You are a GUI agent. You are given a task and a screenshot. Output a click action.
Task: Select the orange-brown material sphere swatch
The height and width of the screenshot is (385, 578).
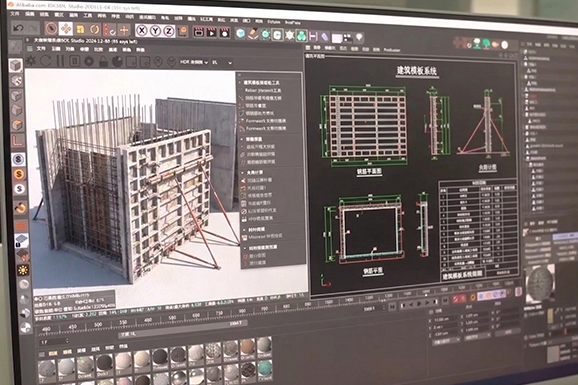tap(247, 347)
